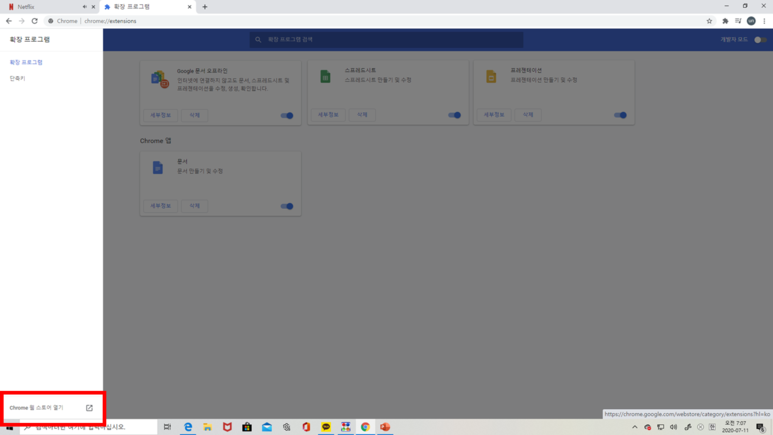Viewport: 773px width, 435px height.
Task: Click 삭제 for Google 문서 오프라인
Action: click(x=194, y=115)
